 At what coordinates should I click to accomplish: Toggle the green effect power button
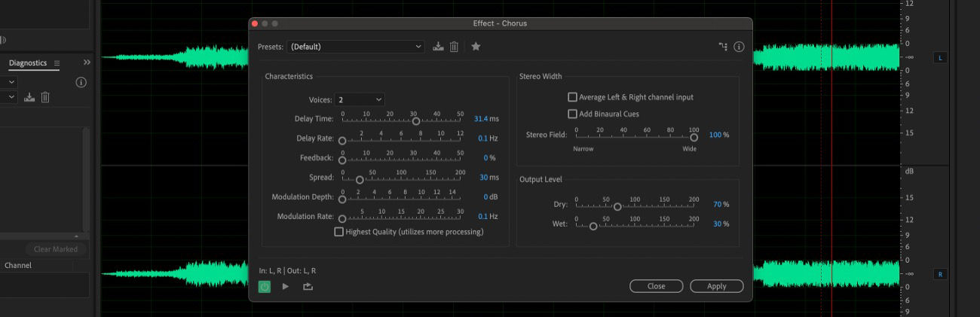265,286
